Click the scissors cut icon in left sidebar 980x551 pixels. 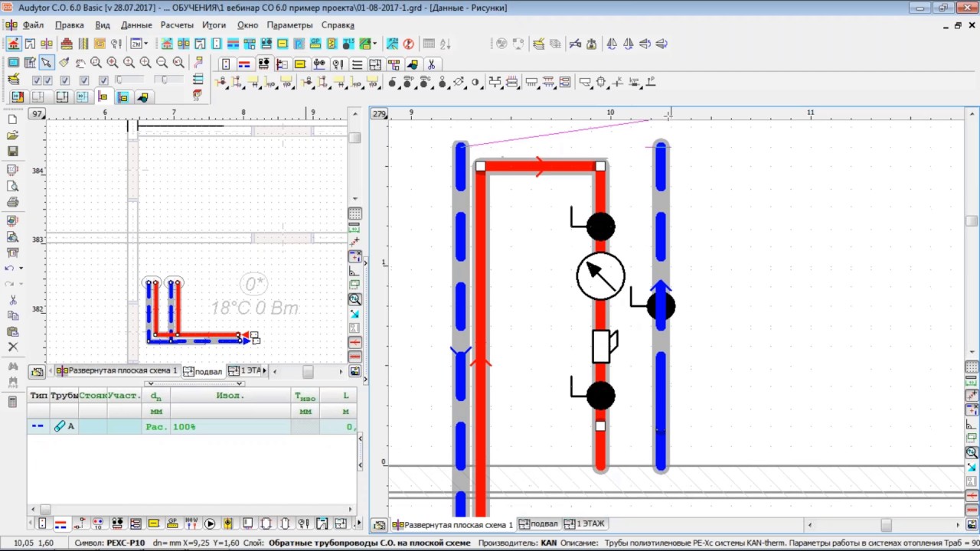(12, 300)
